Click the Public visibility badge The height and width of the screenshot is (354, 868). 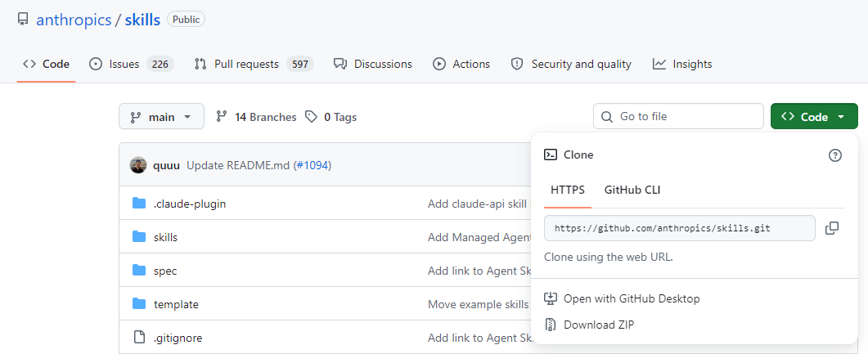[x=186, y=20]
